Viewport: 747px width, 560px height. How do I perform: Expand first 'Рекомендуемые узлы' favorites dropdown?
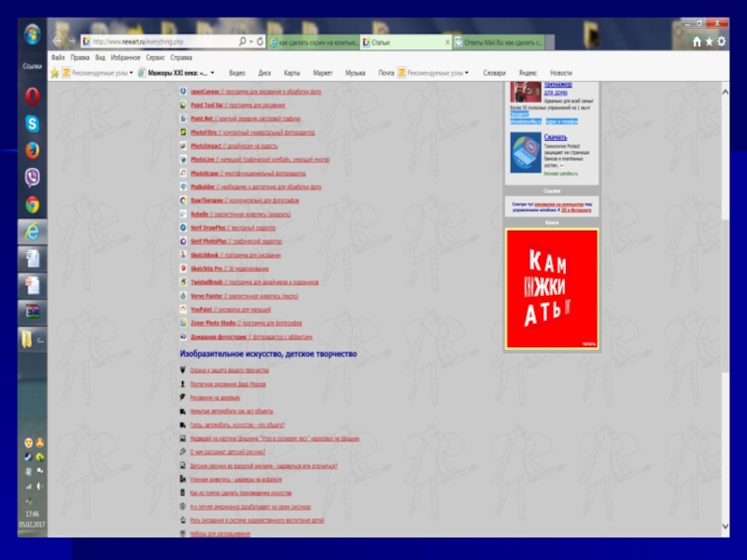tap(131, 73)
